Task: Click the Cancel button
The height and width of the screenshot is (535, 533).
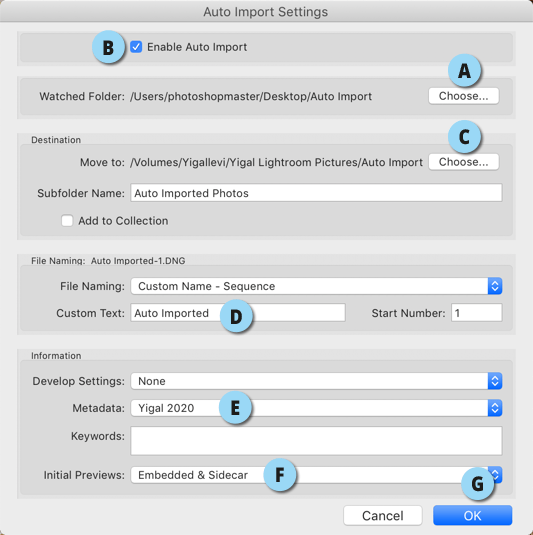Action: (383, 515)
